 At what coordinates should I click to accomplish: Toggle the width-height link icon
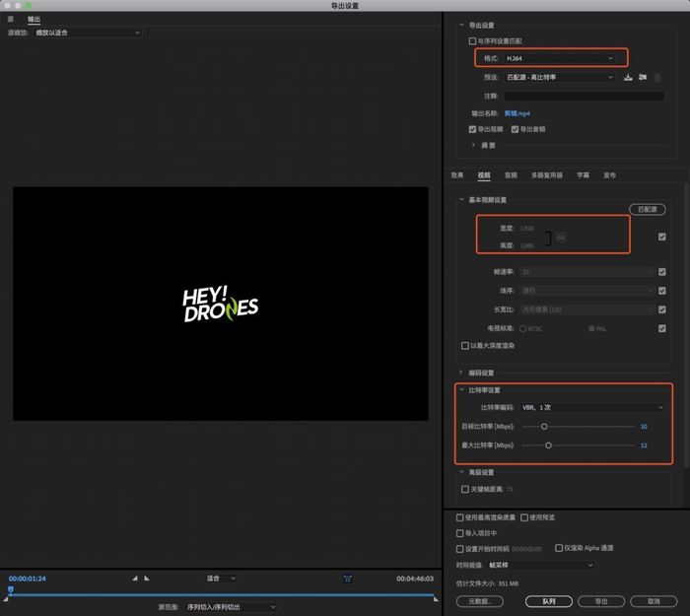[561, 238]
